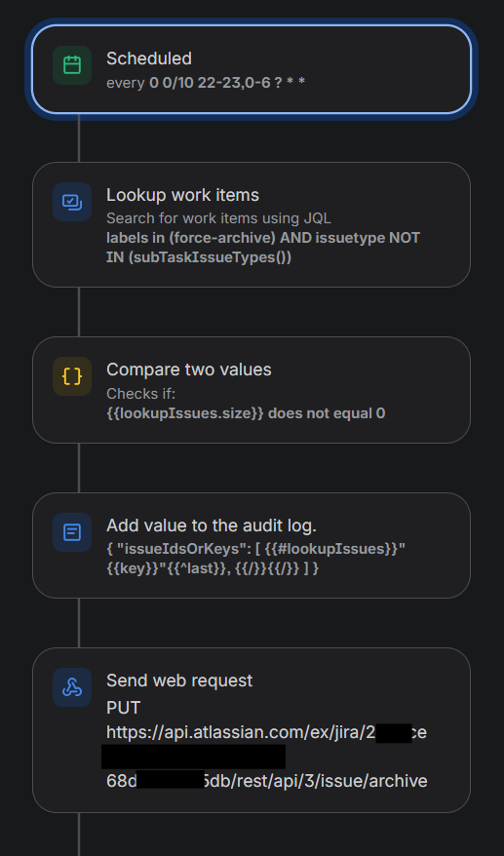Open the Lookup work items action
Image resolution: width=504 pixels, height=856 pixels.
(252, 224)
